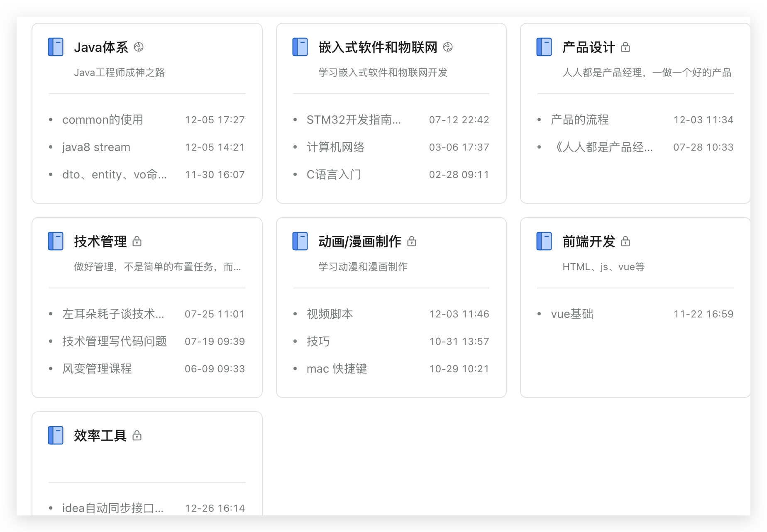
Task: Open the 嵌入式软件和物联网 knowledge base title
Action: pyautogui.click(x=378, y=47)
